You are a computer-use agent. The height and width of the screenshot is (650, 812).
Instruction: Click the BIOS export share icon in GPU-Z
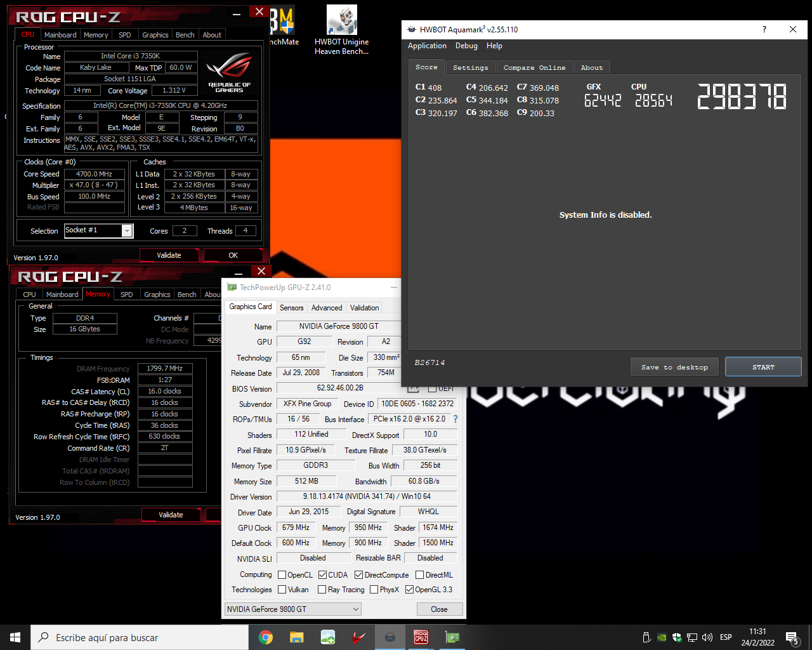click(x=414, y=388)
